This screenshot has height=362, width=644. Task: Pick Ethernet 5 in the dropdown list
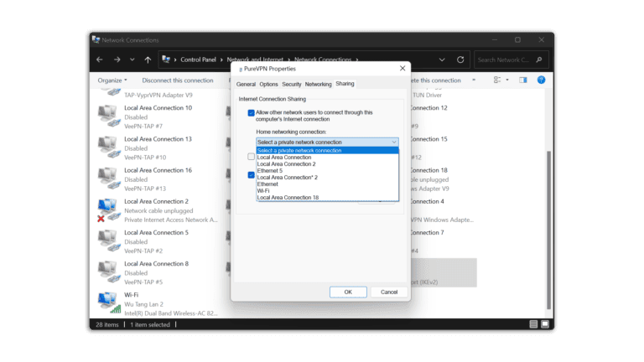[269, 171]
